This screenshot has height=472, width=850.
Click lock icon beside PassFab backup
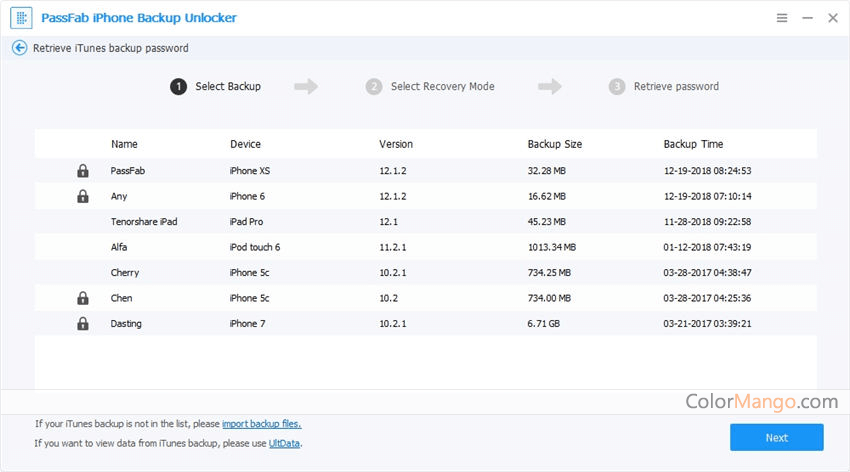[x=83, y=171]
